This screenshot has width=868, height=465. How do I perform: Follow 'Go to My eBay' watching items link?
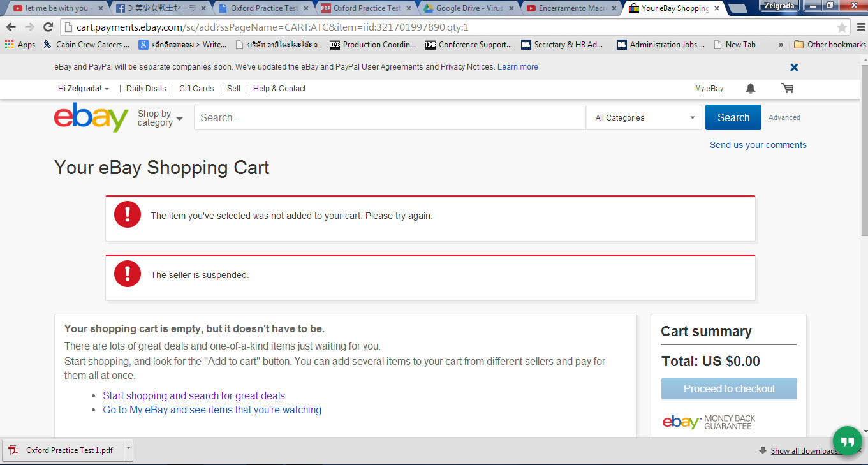coord(212,410)
